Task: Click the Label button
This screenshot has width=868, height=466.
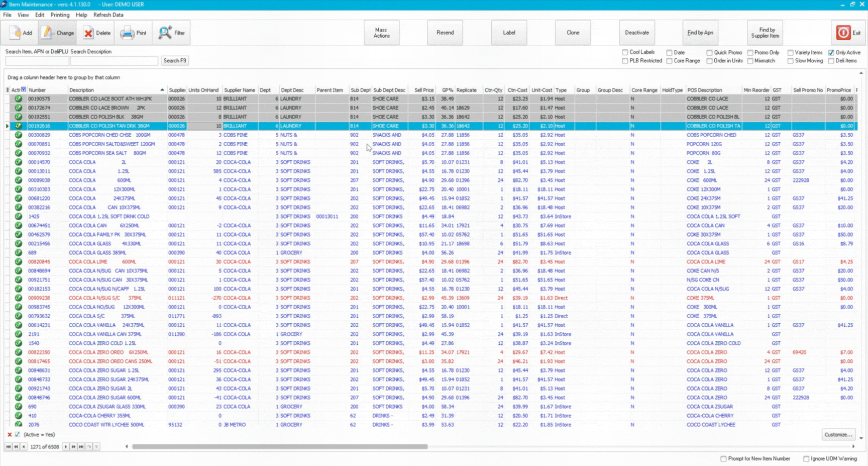Action: tap(509, 33)
